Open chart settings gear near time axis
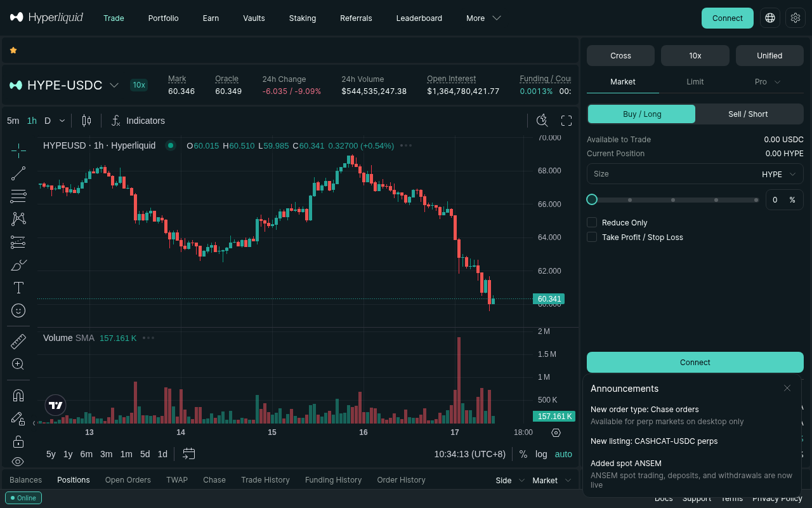812x508 pixels. 556,432
